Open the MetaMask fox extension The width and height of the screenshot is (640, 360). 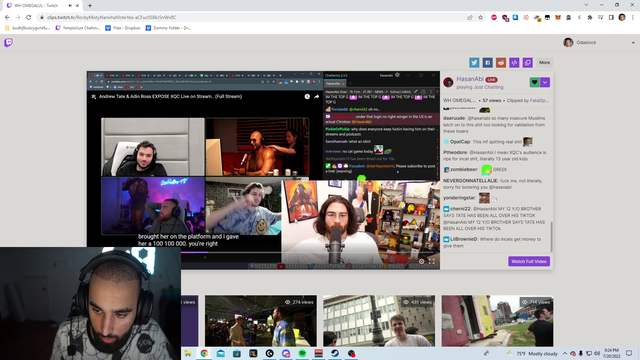(x=558, y=18)
